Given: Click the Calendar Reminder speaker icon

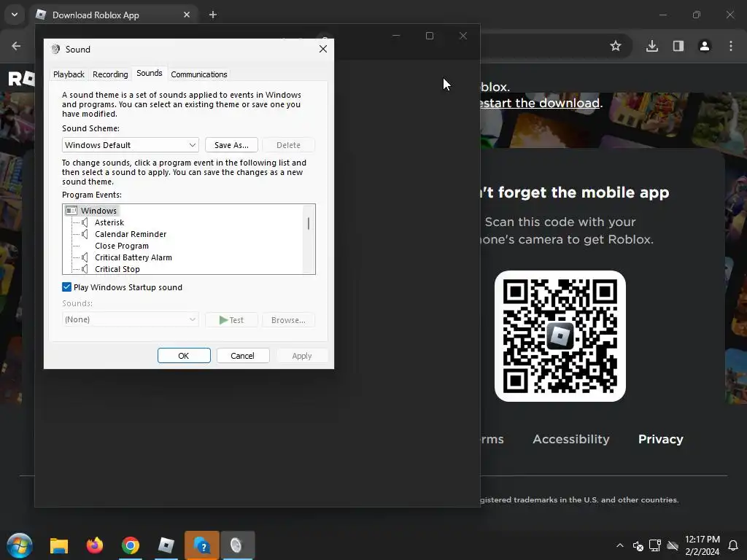Looking at the screenshot, I should pos(85,234).
